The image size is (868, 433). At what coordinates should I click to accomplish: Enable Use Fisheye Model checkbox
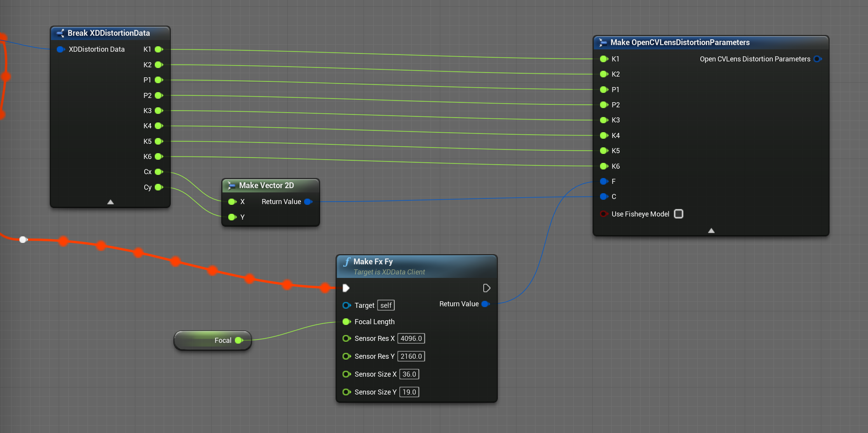pos(679,214)
